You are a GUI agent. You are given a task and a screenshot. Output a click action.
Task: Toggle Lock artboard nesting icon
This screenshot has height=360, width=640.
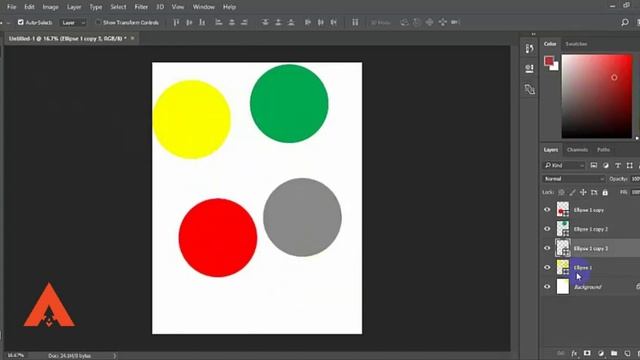[x=594, y=192]
